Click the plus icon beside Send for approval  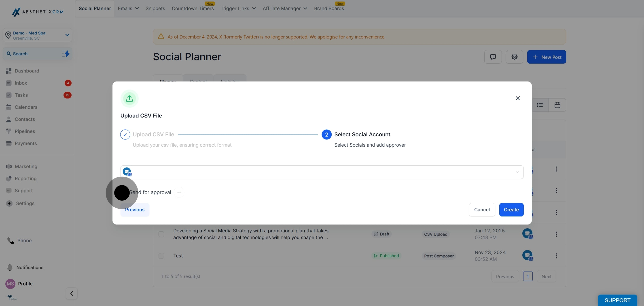pos(179,192)
